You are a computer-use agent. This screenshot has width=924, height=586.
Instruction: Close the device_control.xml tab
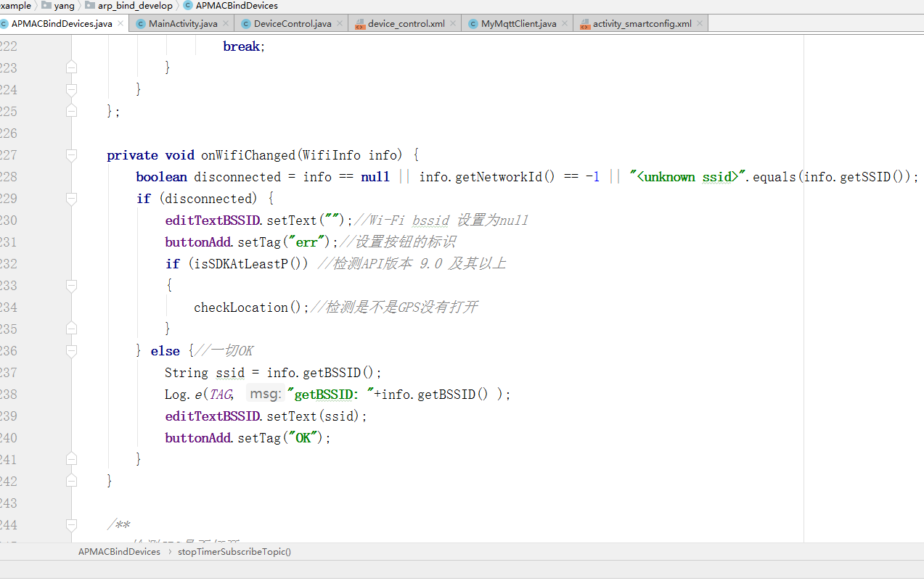pyautogui.click(x=453, y=23)
